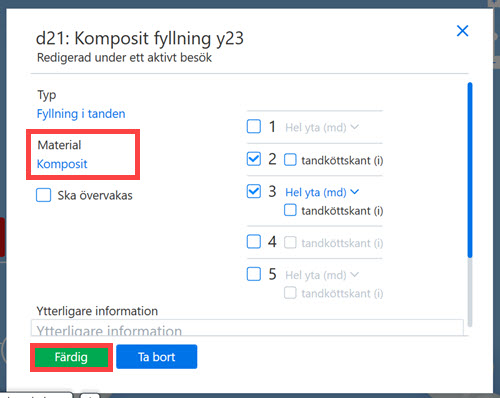The height and width of the screenshot is (398, 500).
Task: Enable tandköttskant for surface 4
Action: click(x=290, y=243)
